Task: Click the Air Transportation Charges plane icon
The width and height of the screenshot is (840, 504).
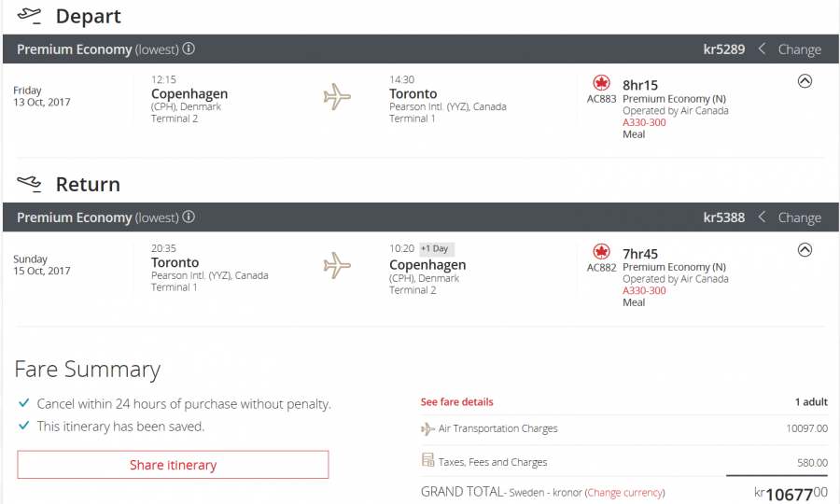Action: pyautogui.click(x=428, y=429)
